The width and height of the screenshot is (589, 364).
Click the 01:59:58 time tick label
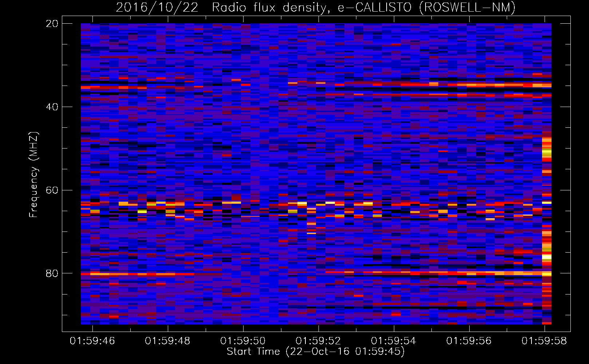[545, 341]
